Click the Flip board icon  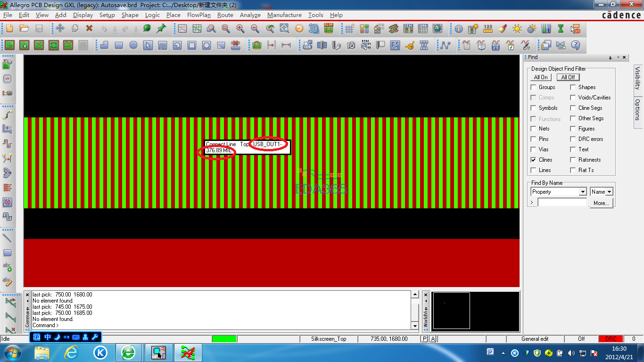click(x=329, y=29)
